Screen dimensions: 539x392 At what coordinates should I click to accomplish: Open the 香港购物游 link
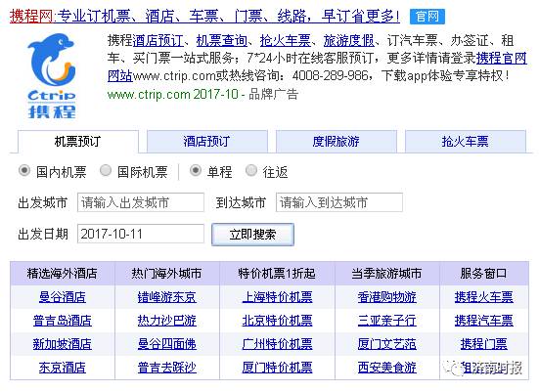click(387, 297)
